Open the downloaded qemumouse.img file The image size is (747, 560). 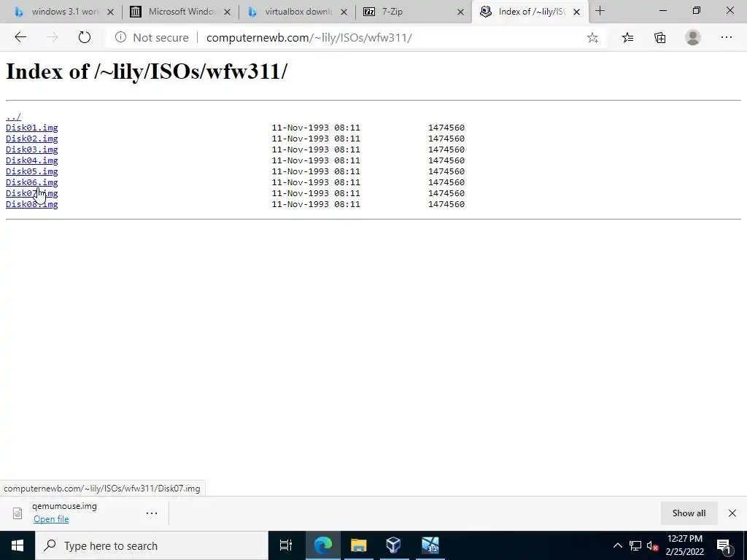[x=51, y=519]
